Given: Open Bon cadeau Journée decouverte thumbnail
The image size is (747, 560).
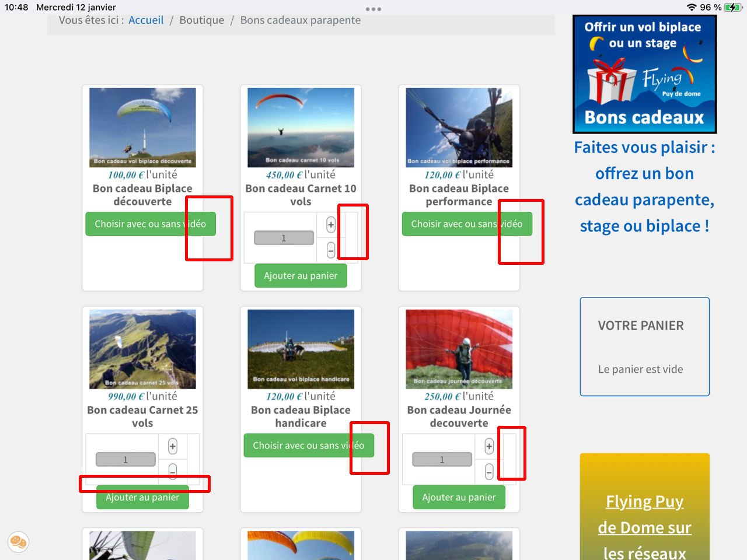Looking at the screenshot, I should [x=459, y=349].
